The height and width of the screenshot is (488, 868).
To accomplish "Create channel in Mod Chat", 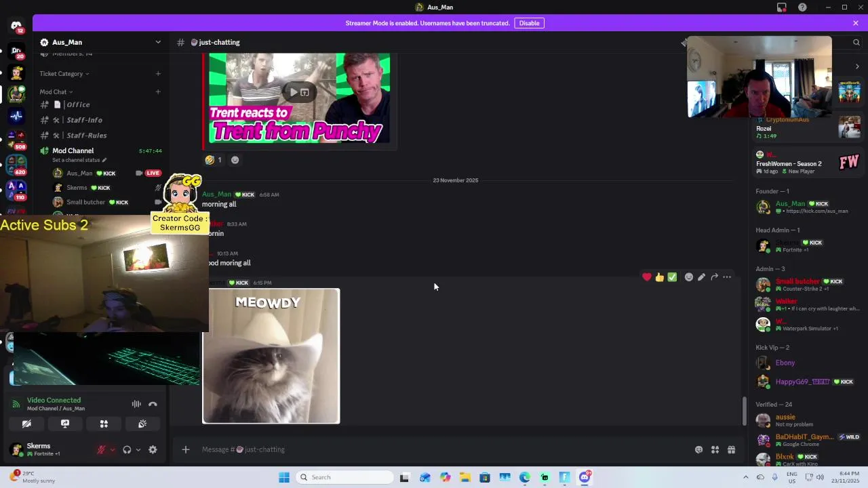I will point(158,92).
